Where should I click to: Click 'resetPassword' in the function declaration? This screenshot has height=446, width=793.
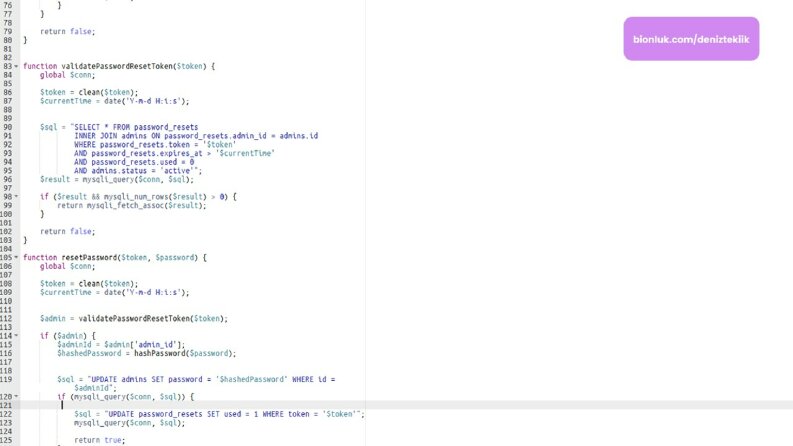tap(89, 257)
